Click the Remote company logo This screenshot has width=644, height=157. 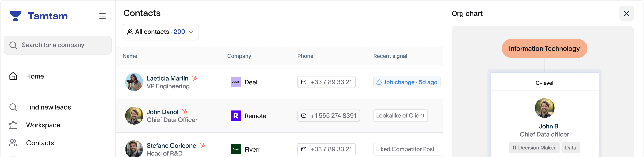[x=235, y=116]
